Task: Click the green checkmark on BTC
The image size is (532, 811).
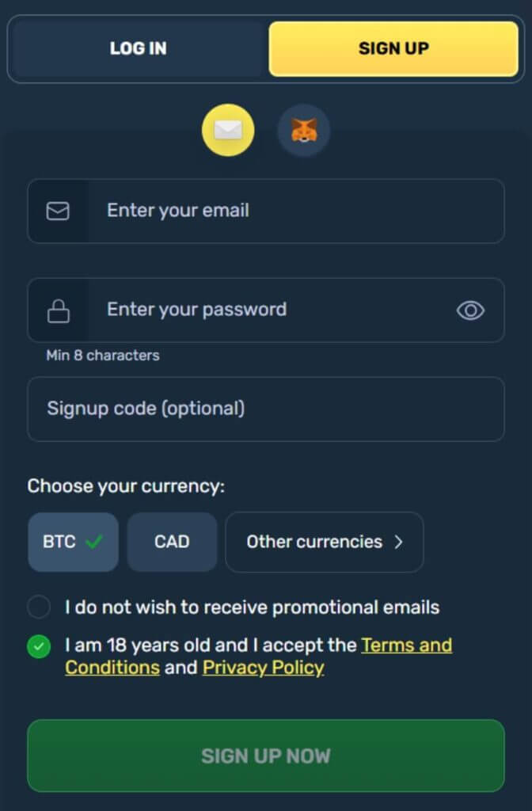Action: point(94,542)
